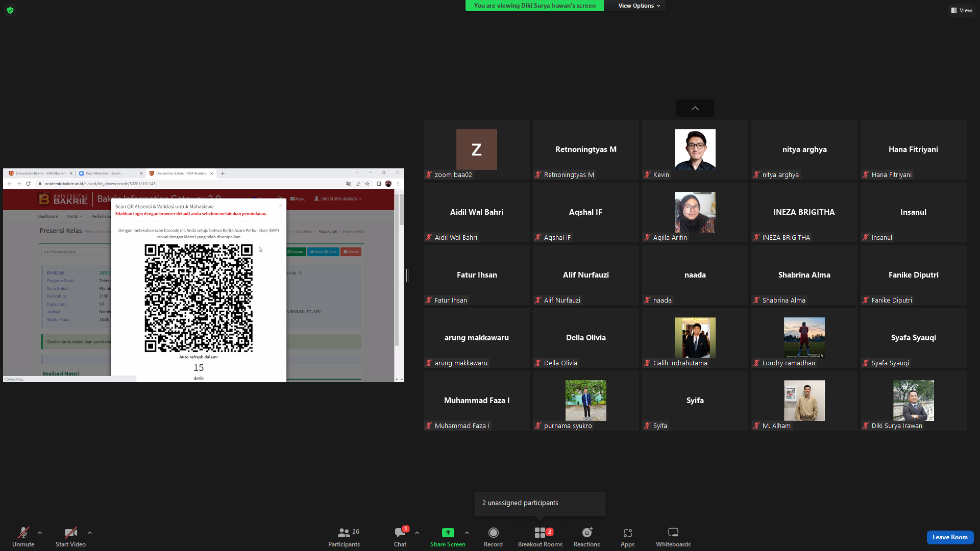Open Menu in the Bakrie header
This screenshot has height=551, width=980.
pyautogui.click(x=298, y=199)
